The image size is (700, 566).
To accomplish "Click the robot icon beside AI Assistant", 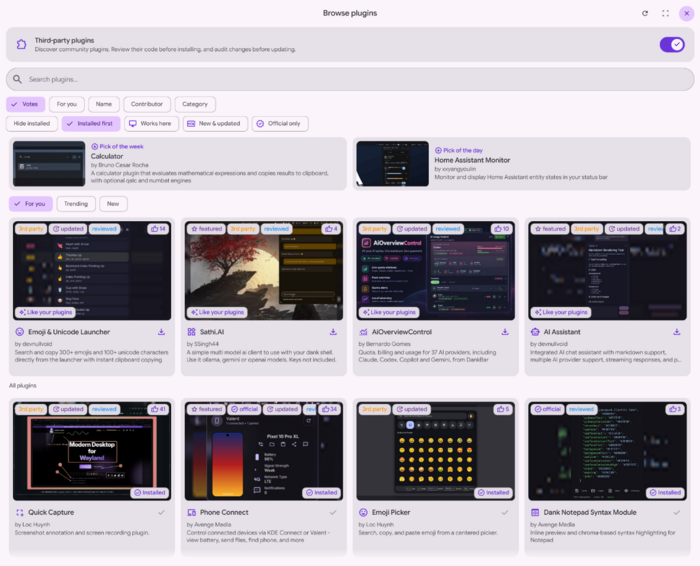I will [x=535, y=332].
